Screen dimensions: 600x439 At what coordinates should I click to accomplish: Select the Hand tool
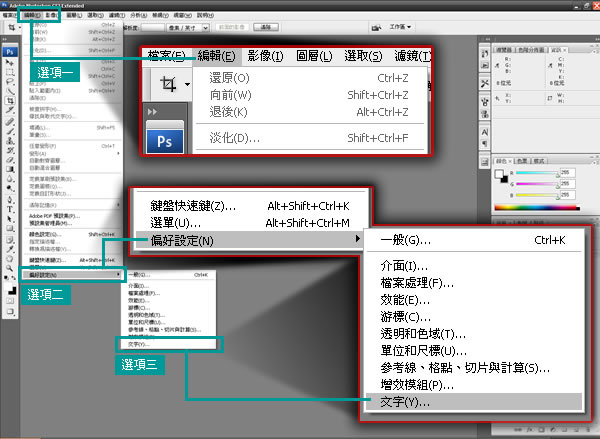(10, 259)
